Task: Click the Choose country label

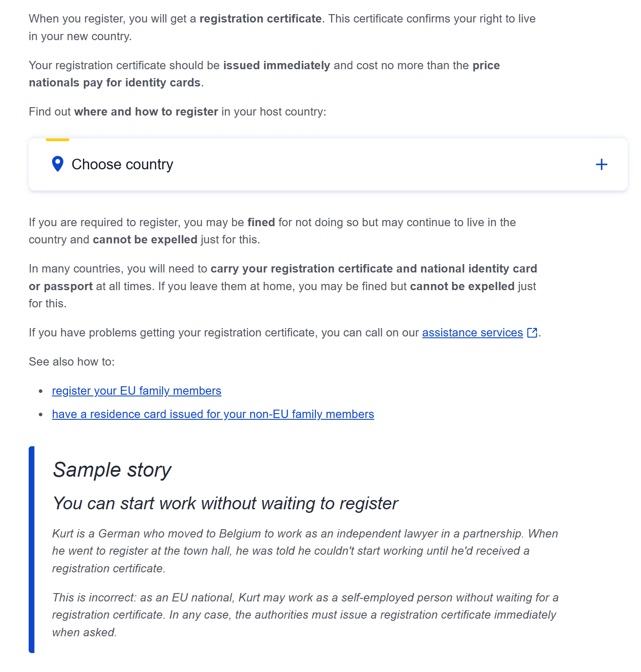Action: 122,164
